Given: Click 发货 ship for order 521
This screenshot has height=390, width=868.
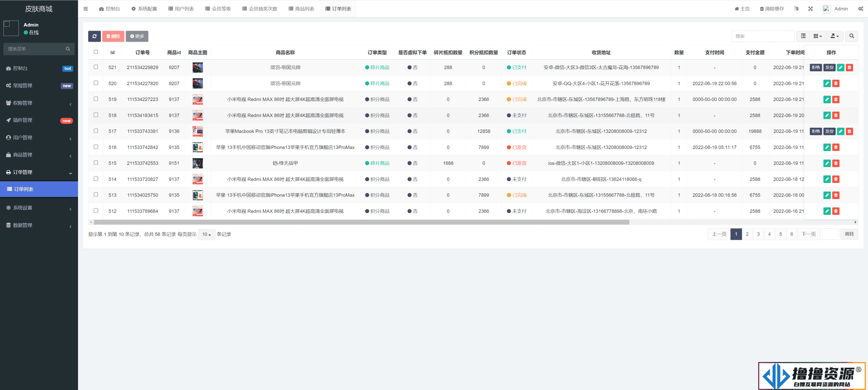Looking at the screenshot, I should (829, 67).
